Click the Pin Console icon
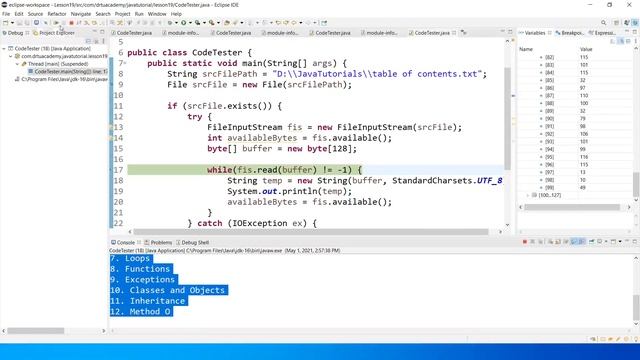This screenshot has height=360, width=640. [x=591, y=242]
